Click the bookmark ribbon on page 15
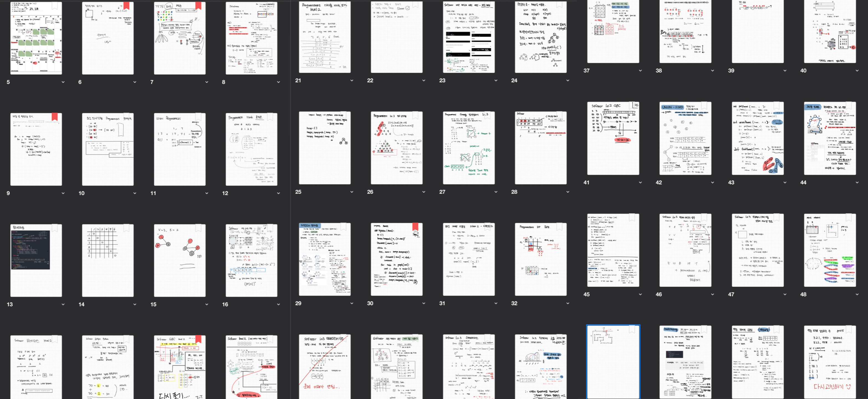The height and width of the screenshot is (399, 868). [x=198, y=228]
